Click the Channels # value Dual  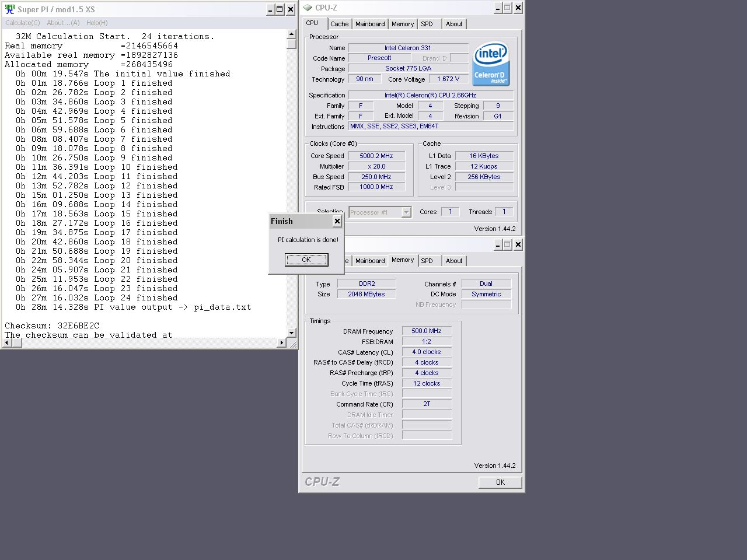(x=486, y=283)
